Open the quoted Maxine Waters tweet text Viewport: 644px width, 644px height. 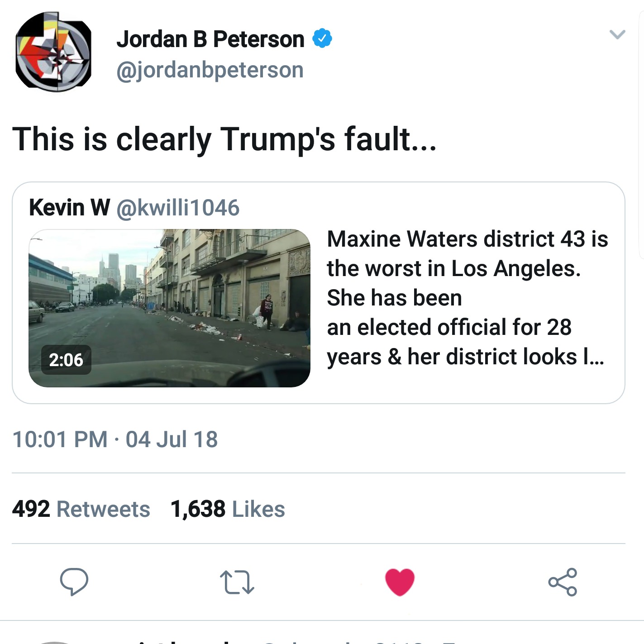[467, 298]
